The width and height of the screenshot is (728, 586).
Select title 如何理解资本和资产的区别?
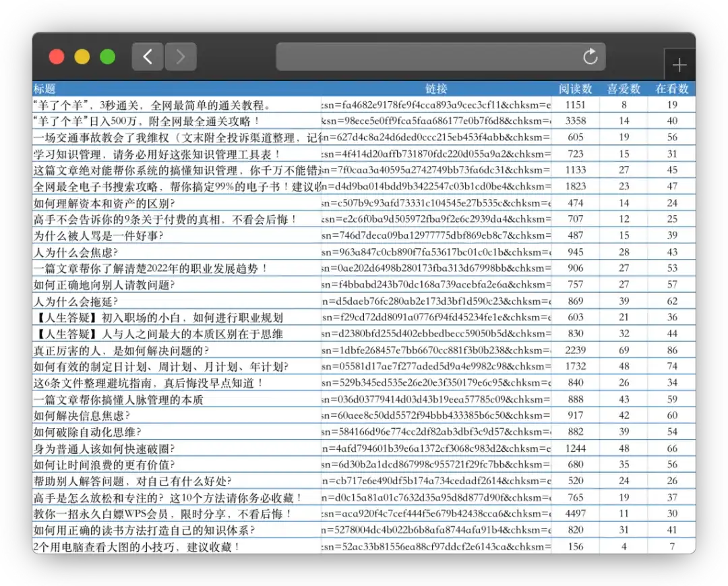click(x=104, y=204)
